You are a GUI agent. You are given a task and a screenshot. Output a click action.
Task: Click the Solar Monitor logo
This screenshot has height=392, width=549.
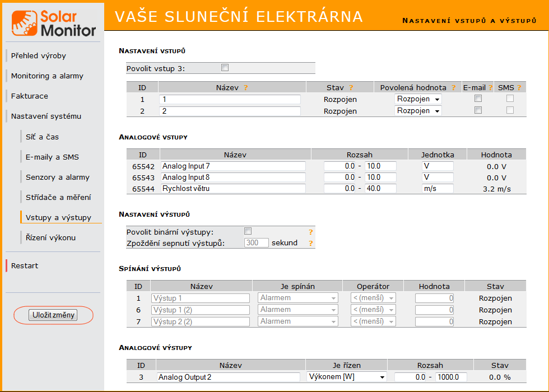[x=54, y=23]
